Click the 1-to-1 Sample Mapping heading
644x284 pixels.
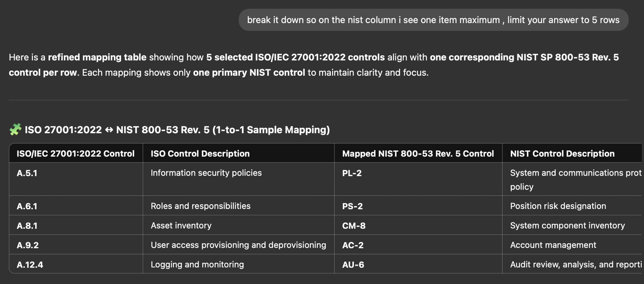tap(177, 130)
